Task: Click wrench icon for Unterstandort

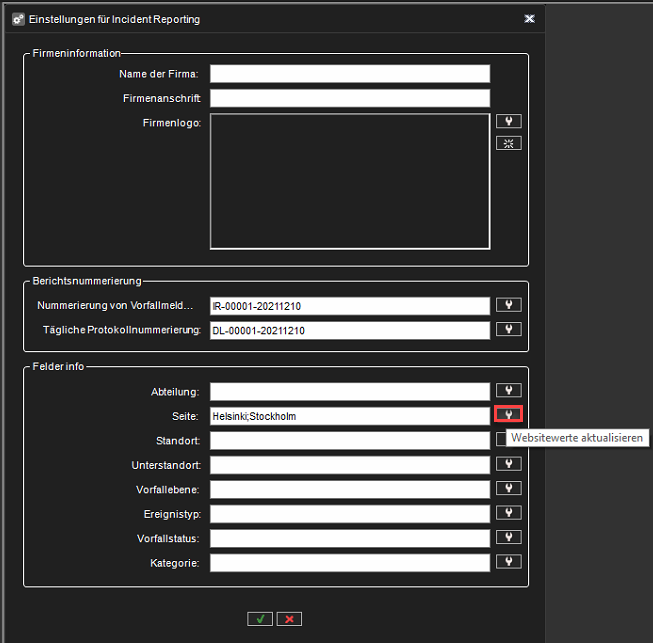Action: tap(509, 463)
